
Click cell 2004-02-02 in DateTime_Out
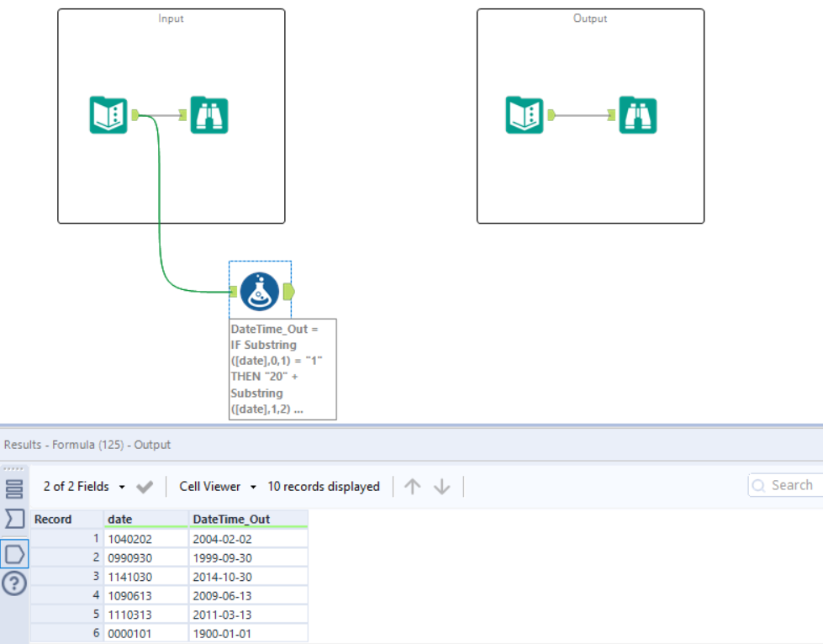pyautogui.click(x=248, y=539)
